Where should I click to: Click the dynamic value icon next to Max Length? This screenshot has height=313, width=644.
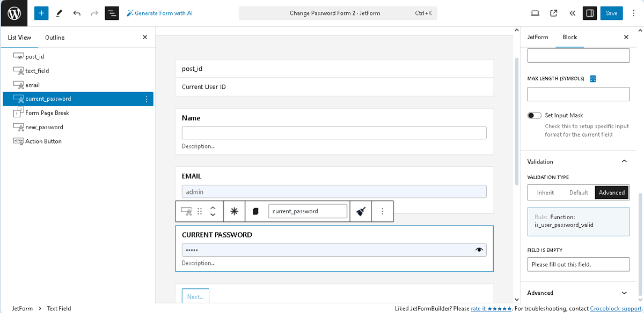pos(592,78)
